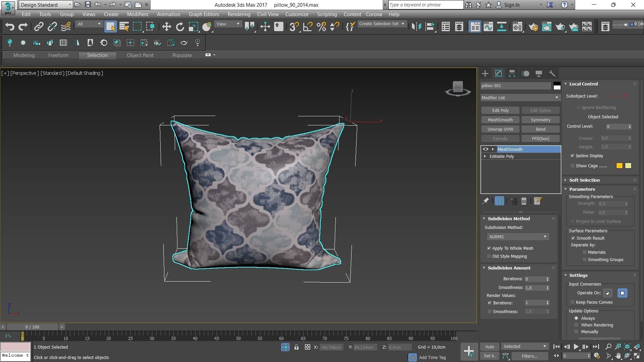Click the Play Animation button
The width and height of the screenshot is (644, 362).
pos(576,347)
